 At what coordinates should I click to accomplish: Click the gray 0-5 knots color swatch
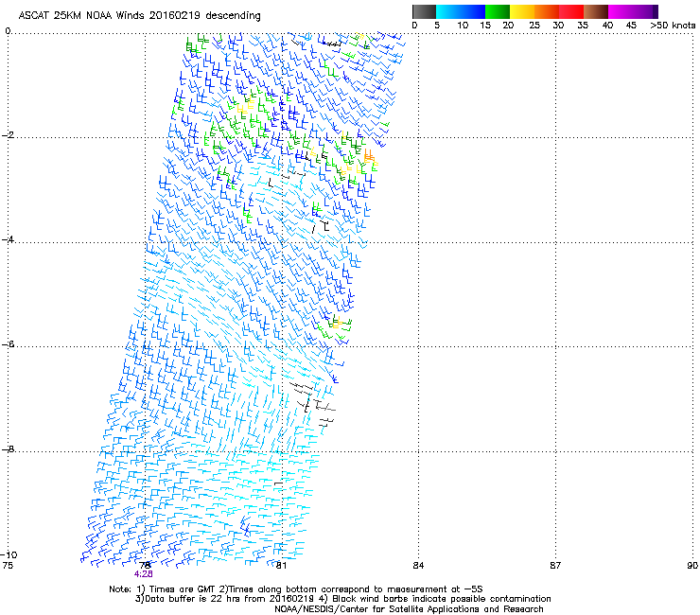[x=424, y=11]
